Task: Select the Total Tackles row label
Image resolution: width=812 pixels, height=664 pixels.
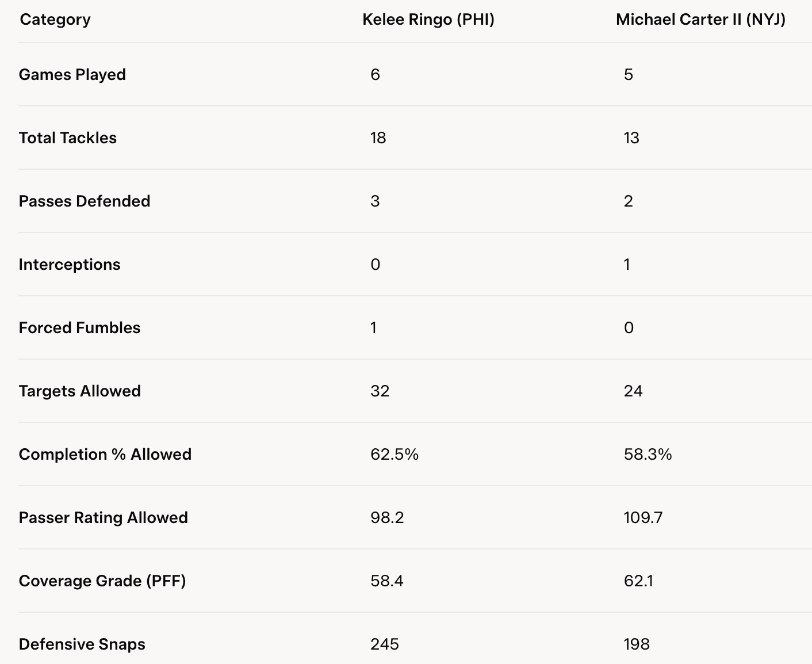Action: [x=68, y=138]
